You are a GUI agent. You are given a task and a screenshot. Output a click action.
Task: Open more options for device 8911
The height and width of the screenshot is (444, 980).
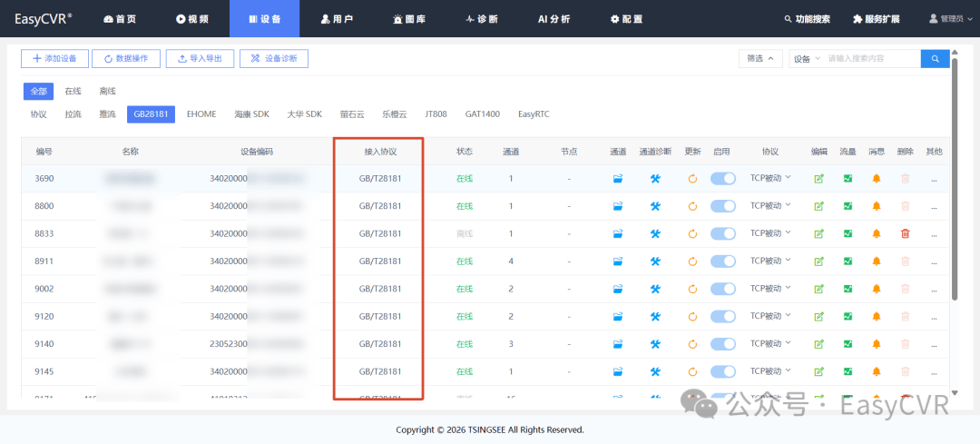tap(934, 262)
